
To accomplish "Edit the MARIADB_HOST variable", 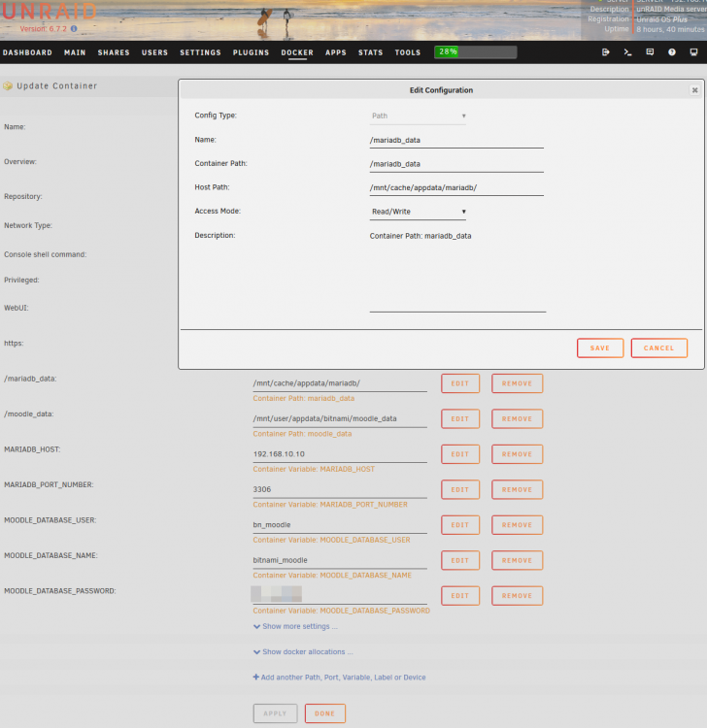I will point(460,454).
